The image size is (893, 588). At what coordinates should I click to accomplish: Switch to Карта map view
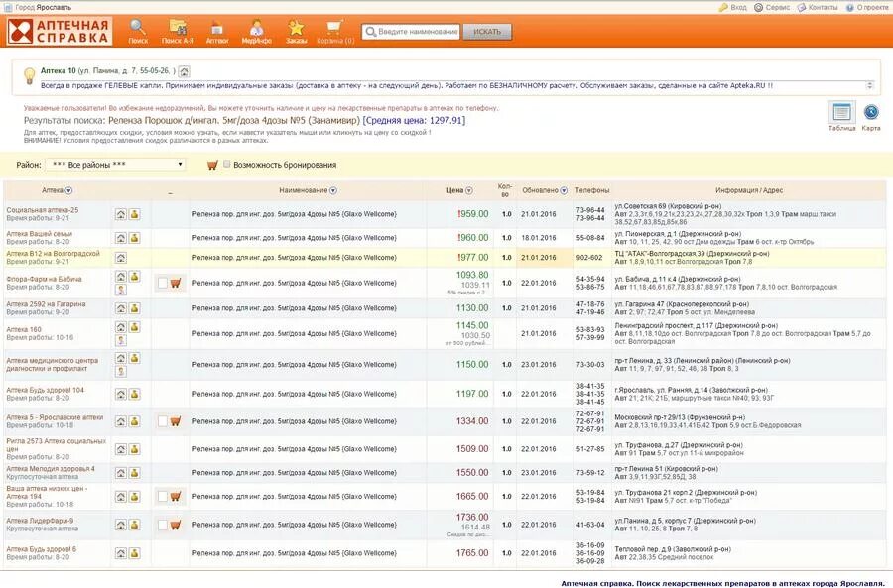coord(871,117)
